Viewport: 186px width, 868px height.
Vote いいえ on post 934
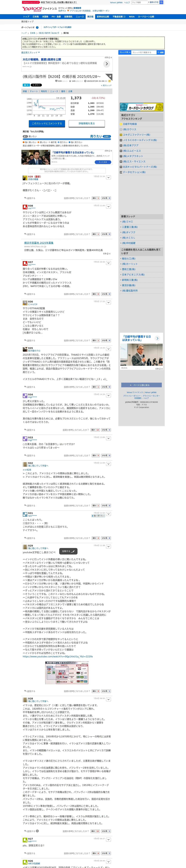[x=106, y=430]
